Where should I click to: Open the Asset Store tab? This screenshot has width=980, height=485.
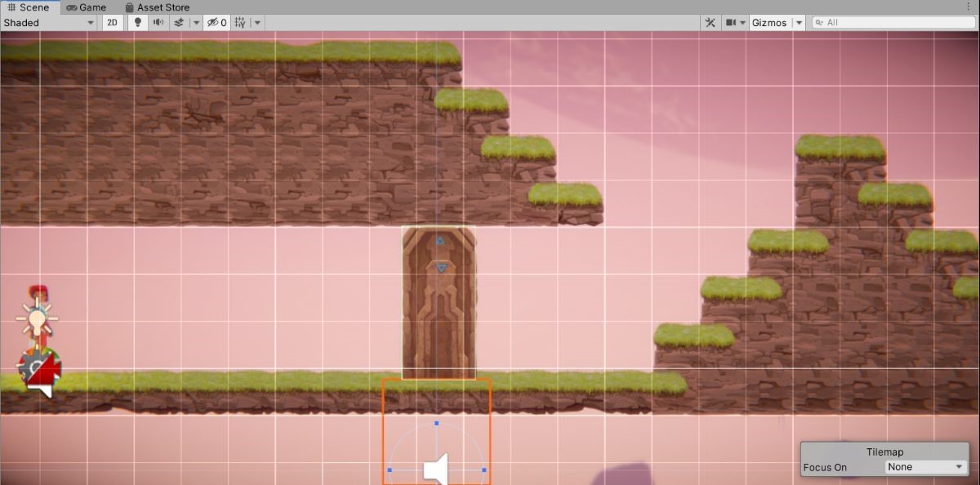pos(157,7)
